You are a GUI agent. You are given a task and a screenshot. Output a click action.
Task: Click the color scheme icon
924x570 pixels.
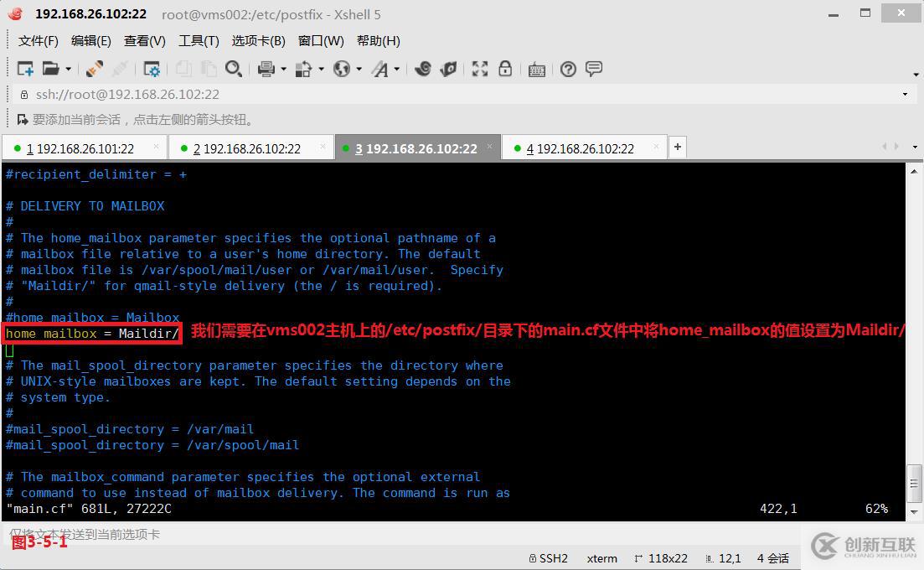[x=303, y=69]
